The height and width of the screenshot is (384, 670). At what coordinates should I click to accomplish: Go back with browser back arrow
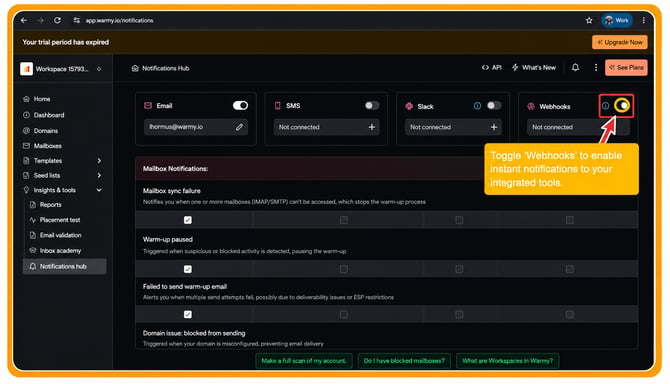click(x=24, y=20)
